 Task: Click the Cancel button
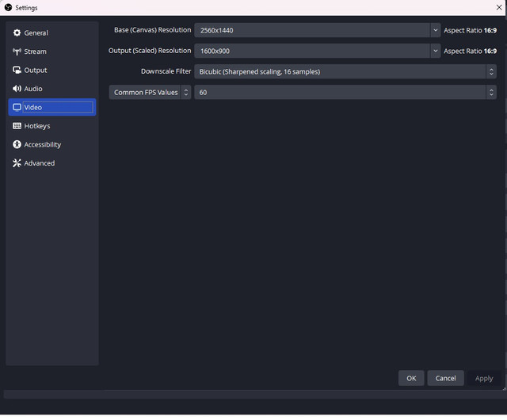click(445, 378)
